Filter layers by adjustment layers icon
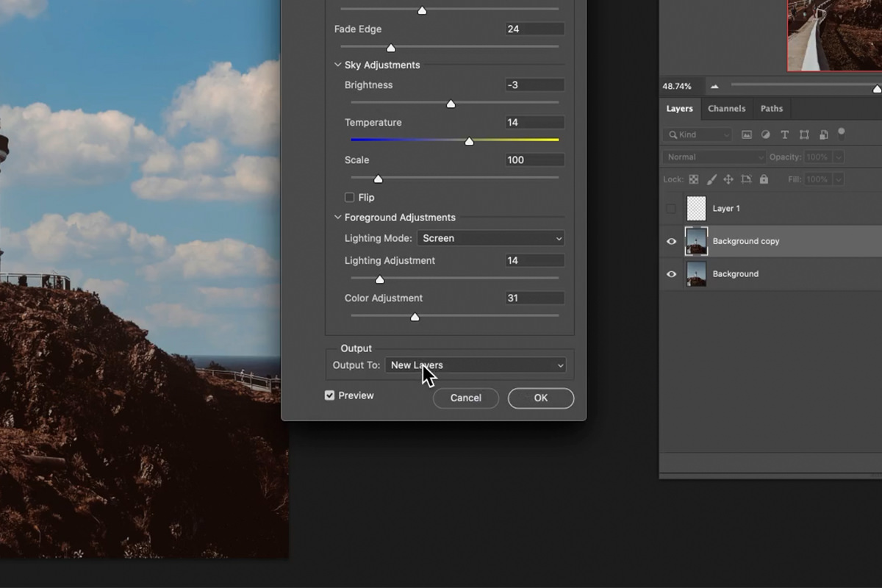 click(766, 135)
